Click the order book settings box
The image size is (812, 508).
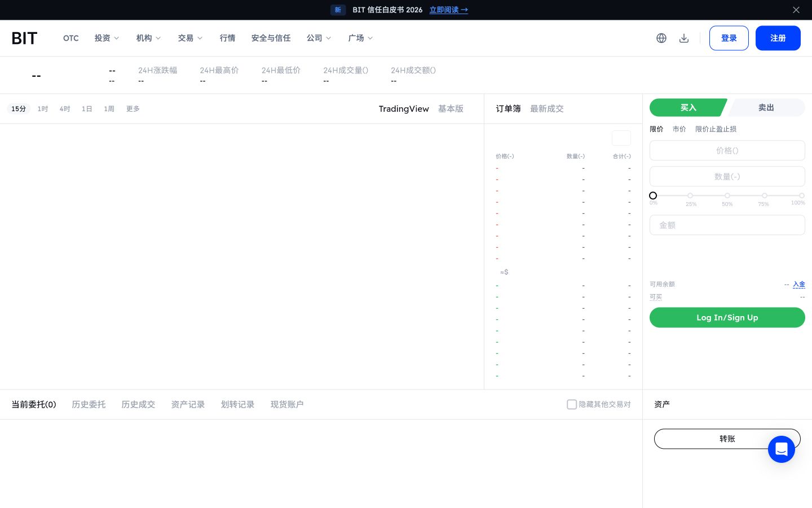621,138
